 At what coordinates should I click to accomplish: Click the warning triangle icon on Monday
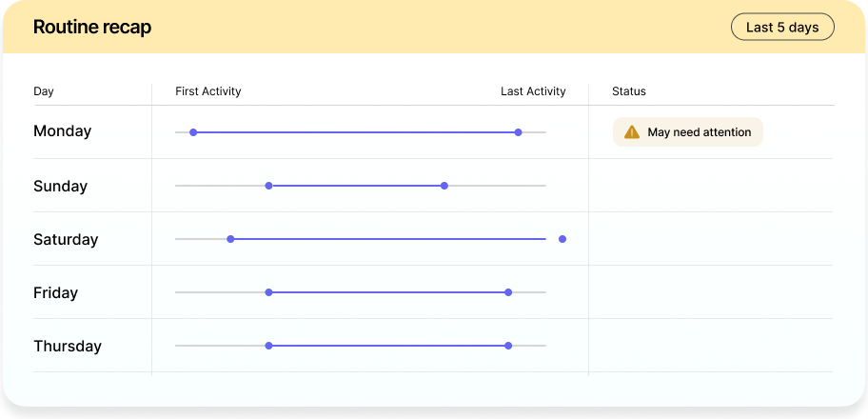point(632,132)
